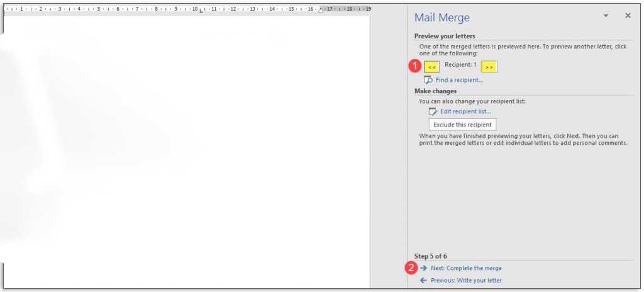Click Exclude this recipient button
Viewport: 644px width, 292px height.
(x=462, y=125)
